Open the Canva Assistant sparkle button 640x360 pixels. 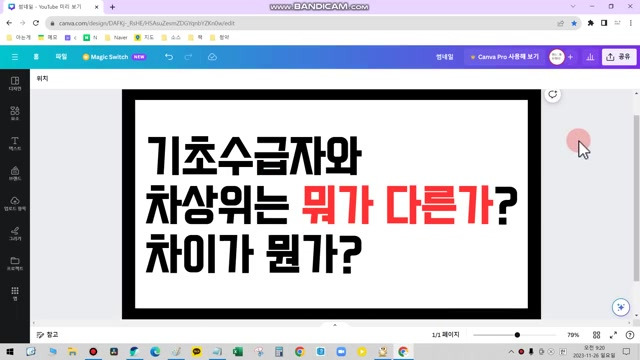point(620,307)
